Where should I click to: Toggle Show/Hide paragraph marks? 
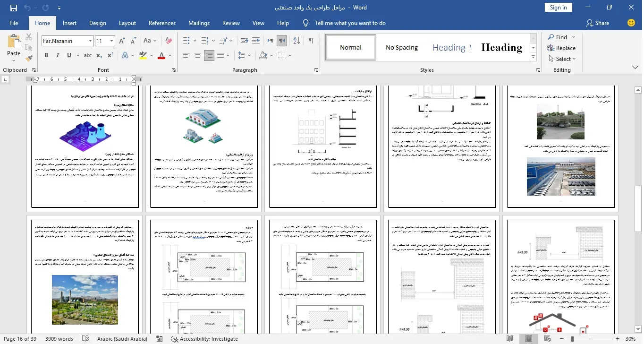[311, 41]
